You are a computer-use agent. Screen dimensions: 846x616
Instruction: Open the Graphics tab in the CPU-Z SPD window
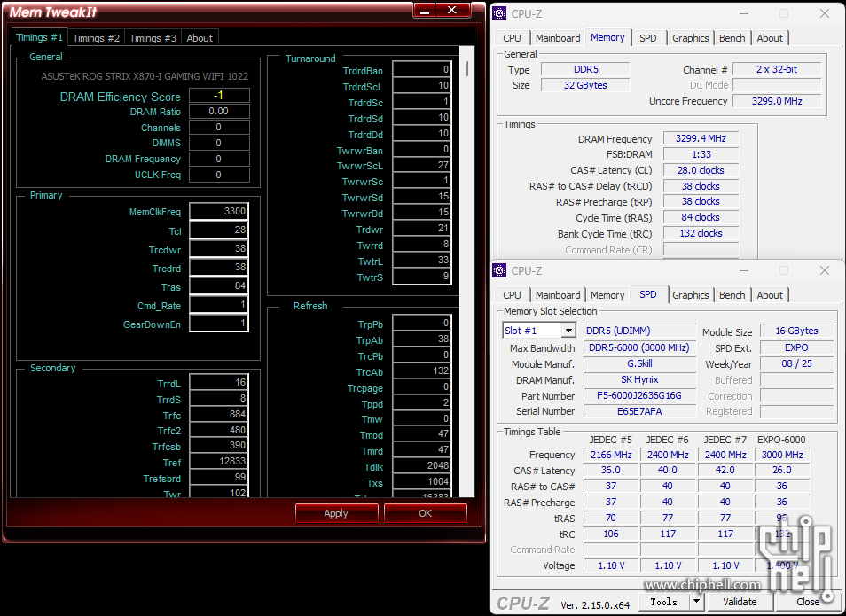691,296
